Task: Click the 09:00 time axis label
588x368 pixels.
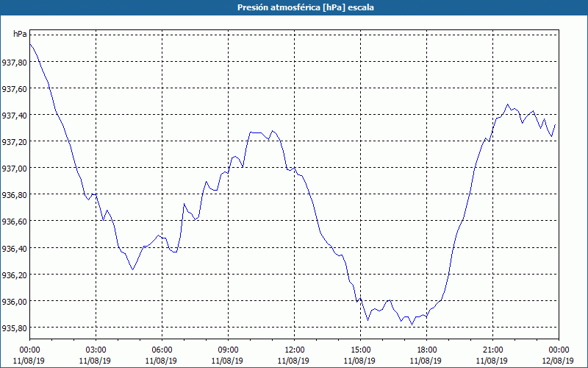Action: click(228, 350)
